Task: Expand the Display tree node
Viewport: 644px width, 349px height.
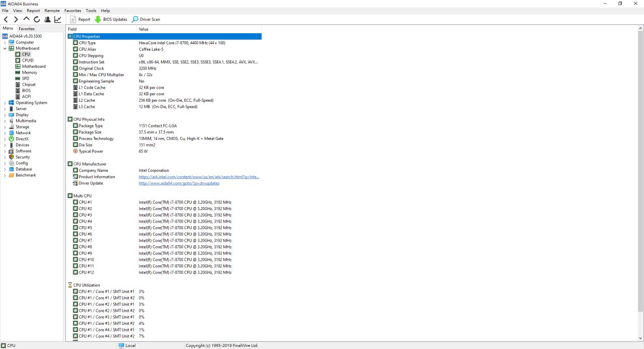Action: tap(5, 115)
